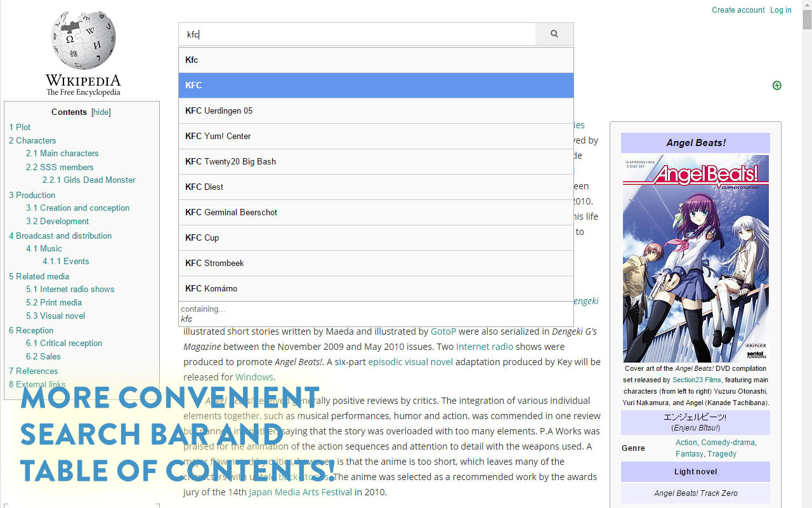The image size is (812, 508).
Task: Open '2.1 Main characters' section
Action: click(x=62, y=153)
